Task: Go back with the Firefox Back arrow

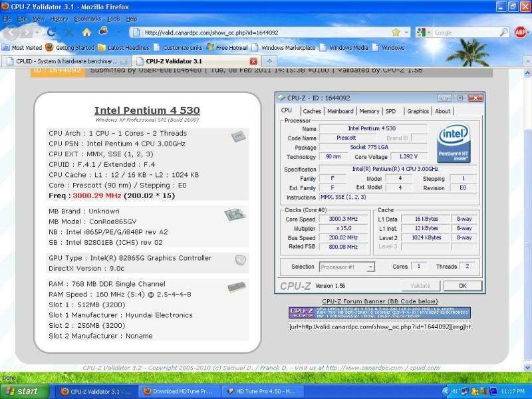Action: coord(11,33)
